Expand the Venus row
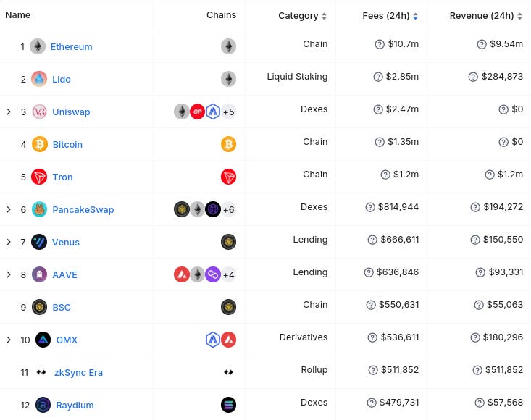531x420 pixels. (9, 242)
